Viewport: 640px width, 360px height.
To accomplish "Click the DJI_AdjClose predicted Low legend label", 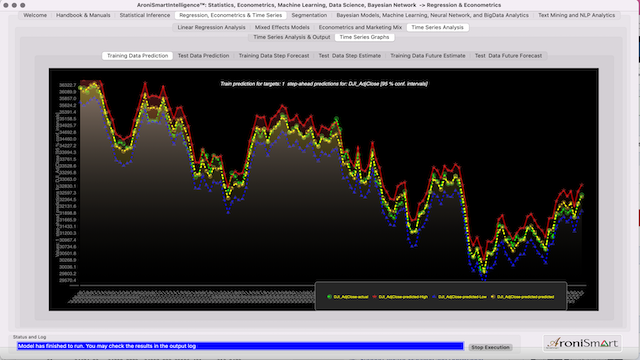I will (462, 297).
